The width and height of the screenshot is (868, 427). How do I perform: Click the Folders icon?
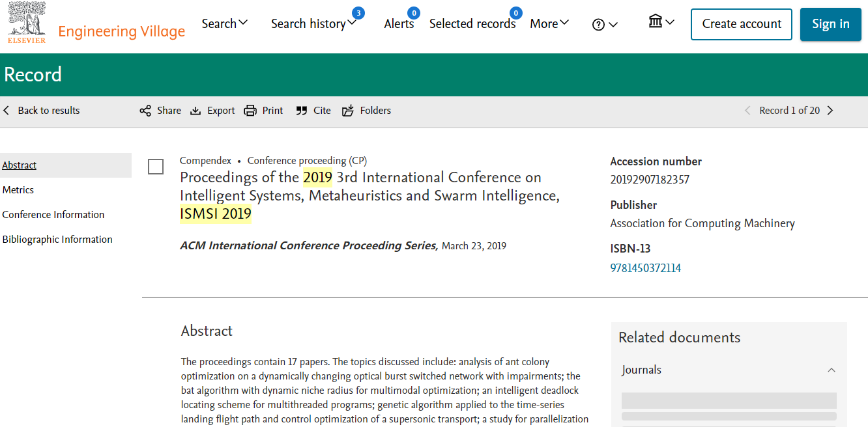click(x=348, y=111)
